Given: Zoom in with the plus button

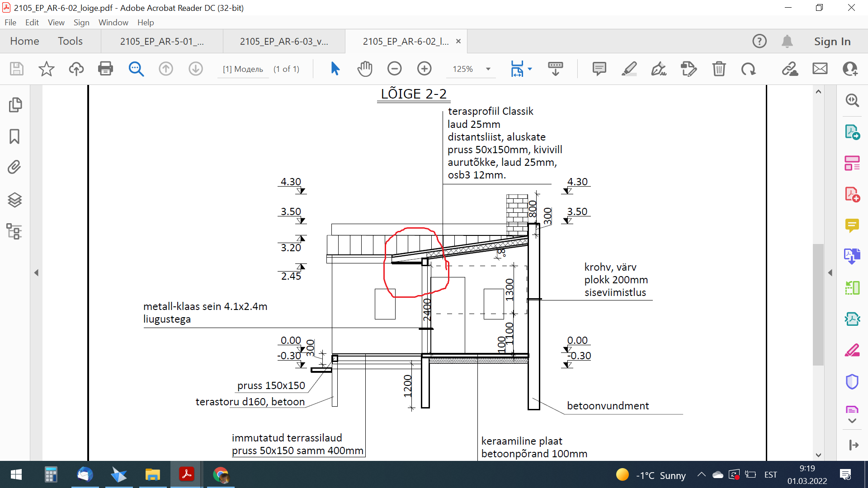Looking at the screenshot, I should [424, 69].
